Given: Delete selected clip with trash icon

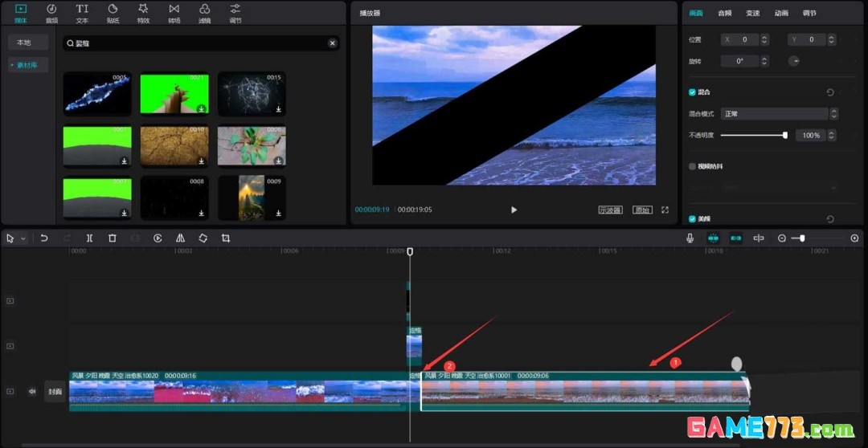Looking at the screenshot, I should [113, 238].
